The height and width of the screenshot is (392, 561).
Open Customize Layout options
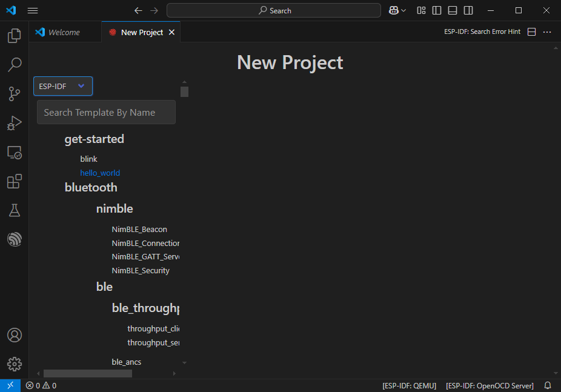(421, 10)
